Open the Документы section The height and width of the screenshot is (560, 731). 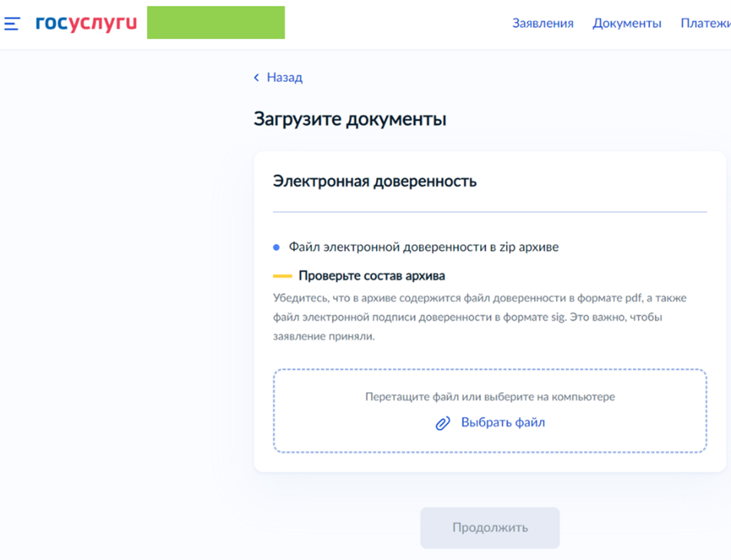pos(627,24)
